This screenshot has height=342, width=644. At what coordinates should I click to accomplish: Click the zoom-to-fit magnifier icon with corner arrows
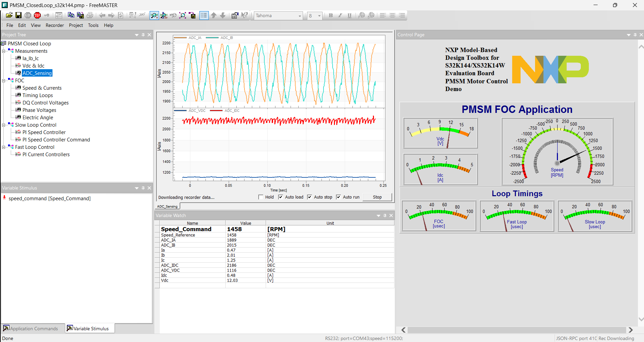183,15
